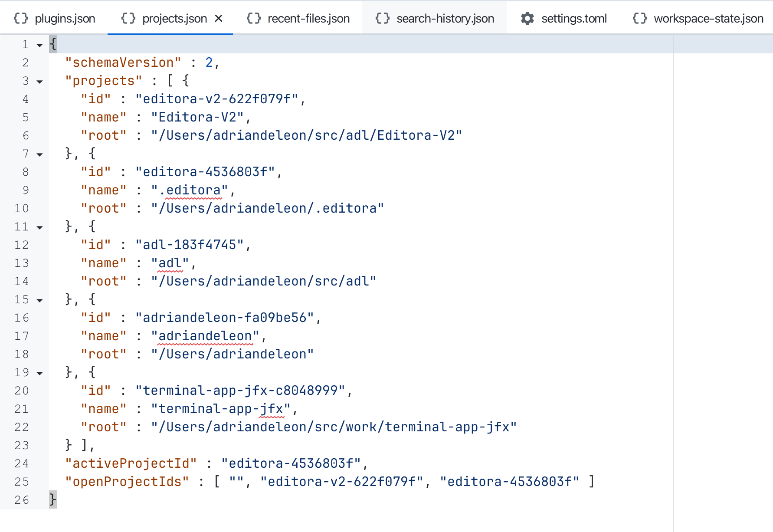Select the projects.json tab
This screenshot has height=532, width=773.
click(170, 18)
